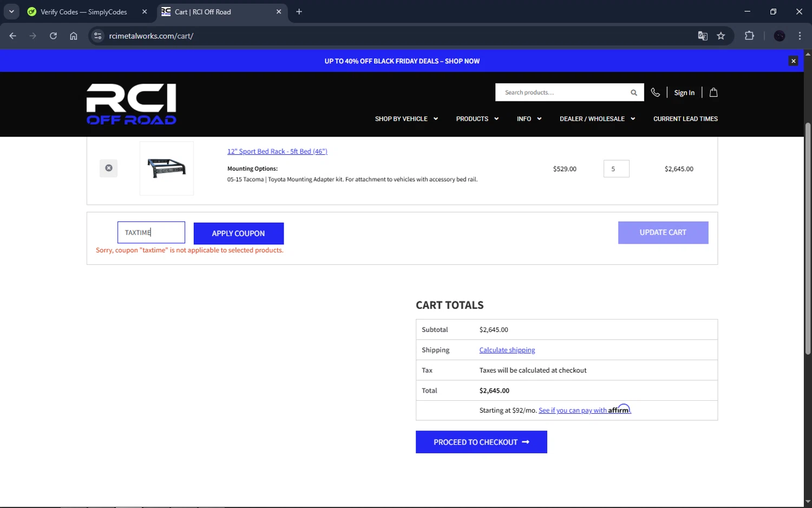Image resolution: width=812 pixels, height=508 pixels.
Task: Click the Cart Totals heading
Action: coord(450,305)
